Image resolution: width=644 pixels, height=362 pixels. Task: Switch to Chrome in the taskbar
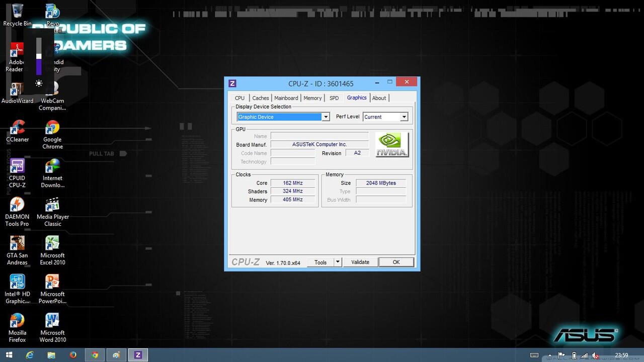(95, 355)
